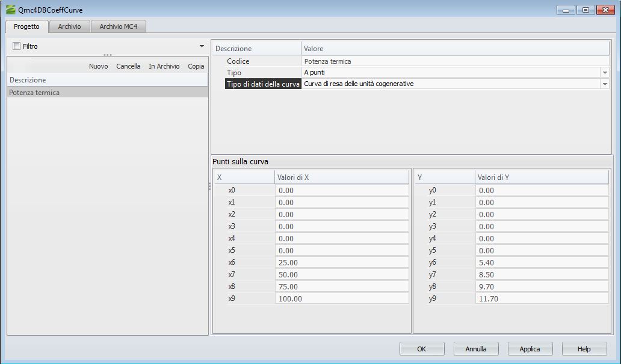Edit the y2 value field
Image resolution: width=621 pixels, height=364 pixels.
click(542, 214)
